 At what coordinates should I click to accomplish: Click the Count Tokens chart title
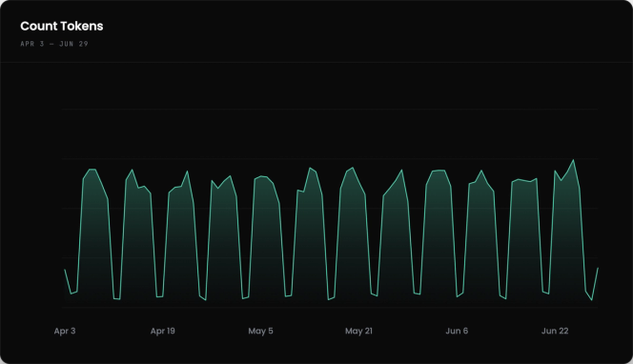pos(62,26)
